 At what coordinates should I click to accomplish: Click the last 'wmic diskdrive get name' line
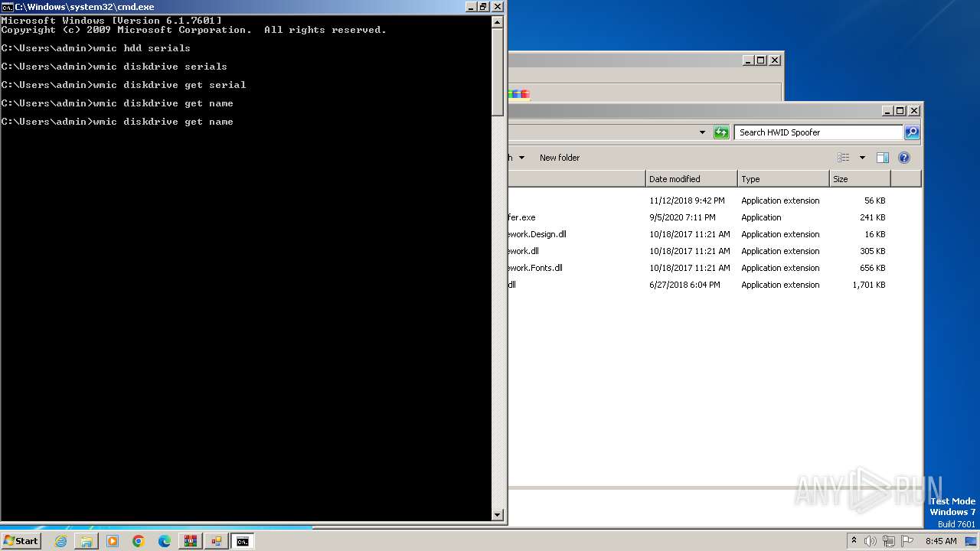pos(117,122)
